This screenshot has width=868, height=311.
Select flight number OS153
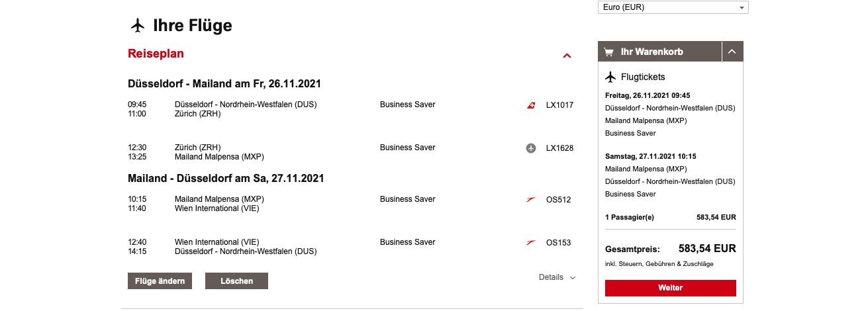tap(558, 243)
